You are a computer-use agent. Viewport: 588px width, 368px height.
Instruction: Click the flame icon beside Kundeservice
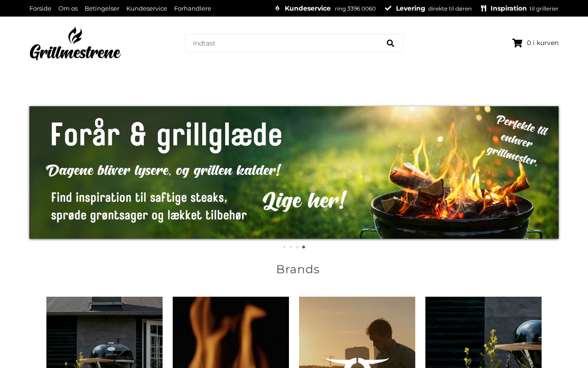click(277, 8)
